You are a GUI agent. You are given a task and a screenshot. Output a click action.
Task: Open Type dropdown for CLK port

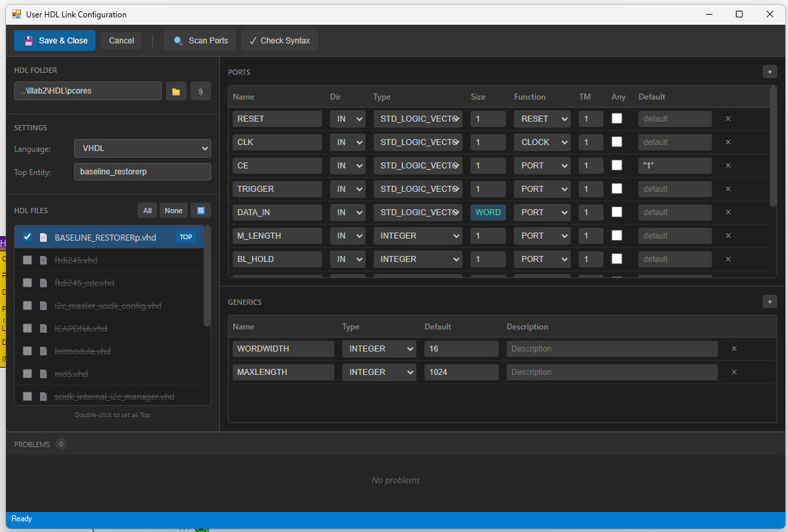tap(418, 142)
